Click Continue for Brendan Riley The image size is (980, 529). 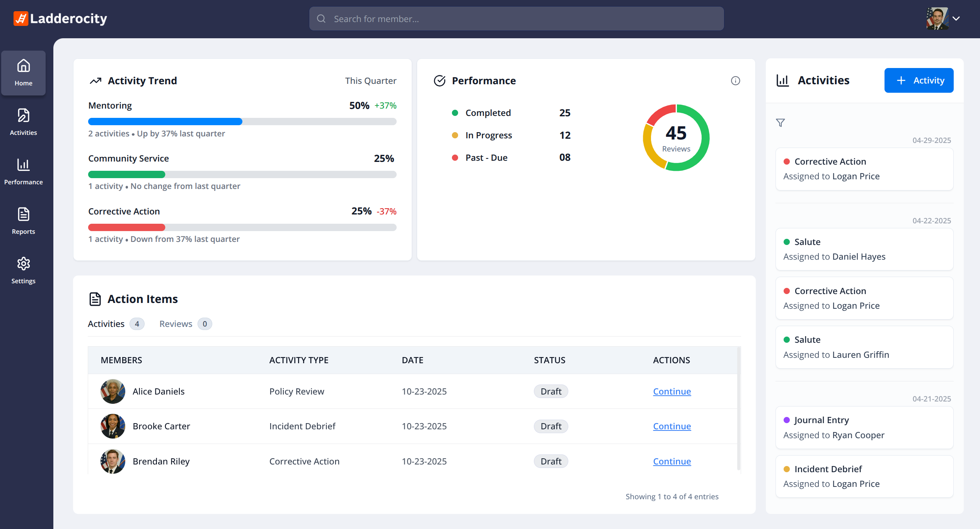pyautogui.click(x=672, y=461)
